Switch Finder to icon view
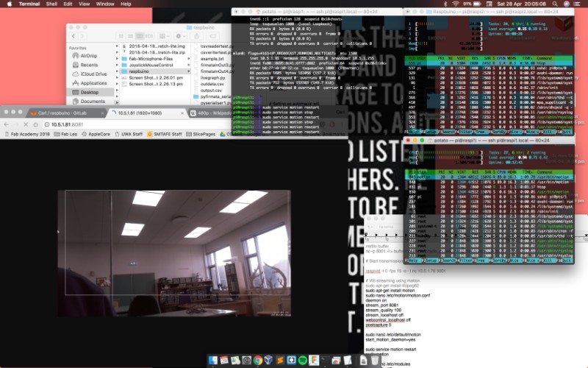 click(x=121, y=36)
